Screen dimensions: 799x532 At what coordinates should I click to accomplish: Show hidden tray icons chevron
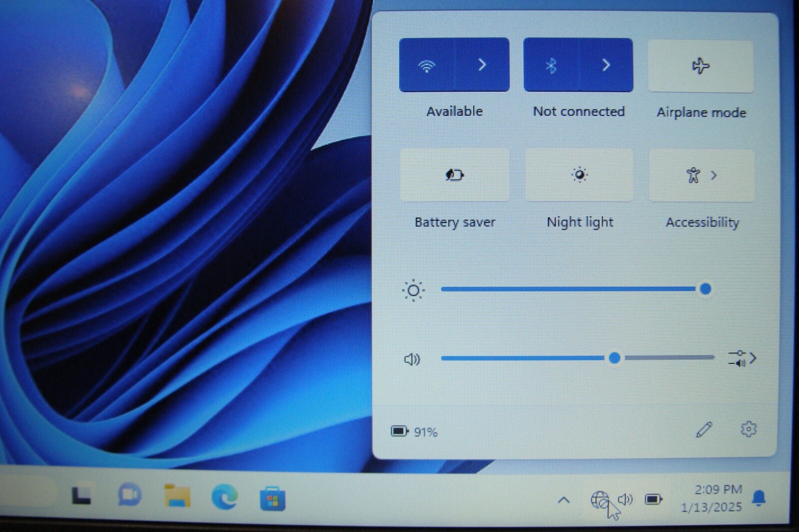click(564, 500)
